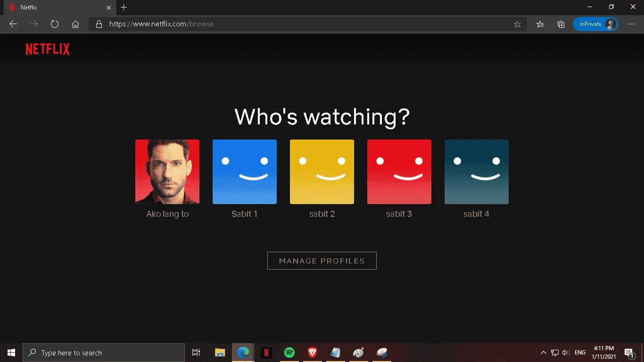Open a new browser tab
Viewport: 644px width, 362px height.
[124, 8]
